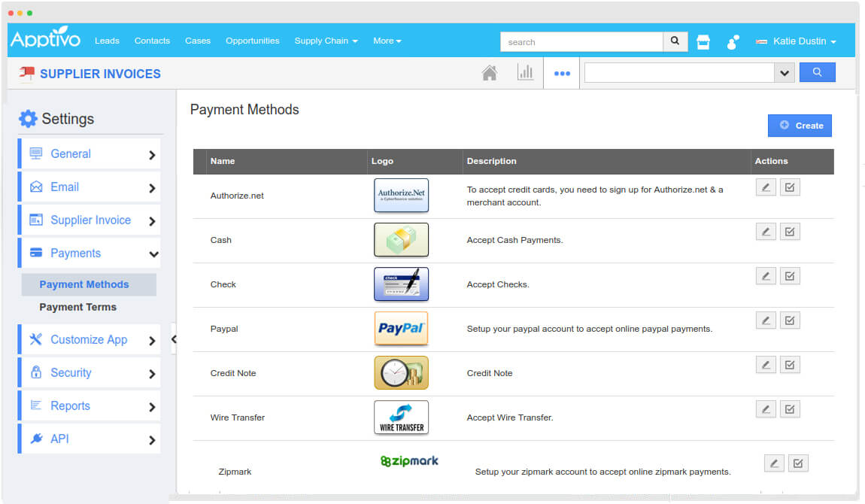Click the edit pencil for the Paypal payment method
Screen dimensions: 865x504
(766, 320)
